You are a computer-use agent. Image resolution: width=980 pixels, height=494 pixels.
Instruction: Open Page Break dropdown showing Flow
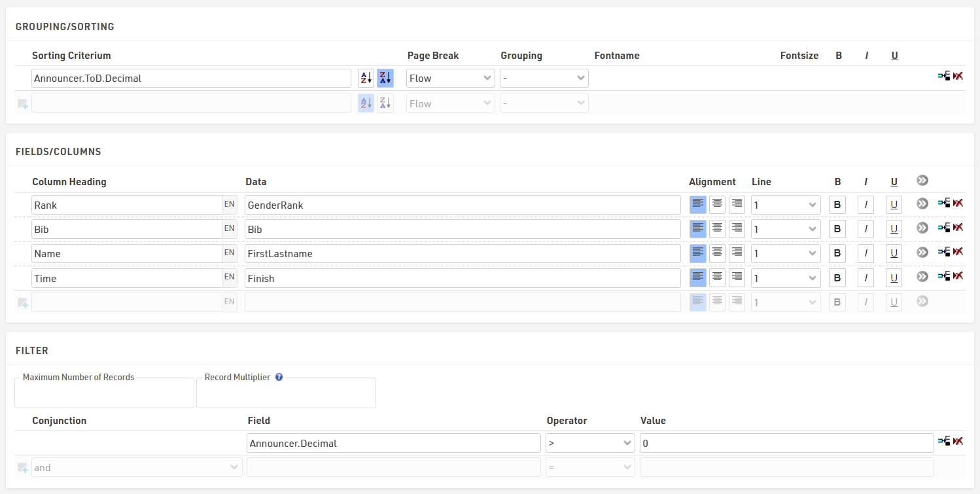tap(450, 79)
